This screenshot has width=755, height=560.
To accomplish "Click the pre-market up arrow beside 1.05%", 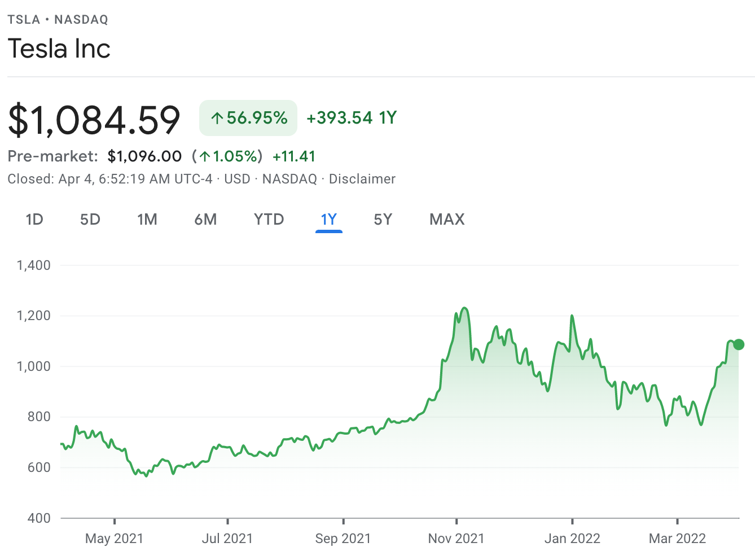I will 204,156.
